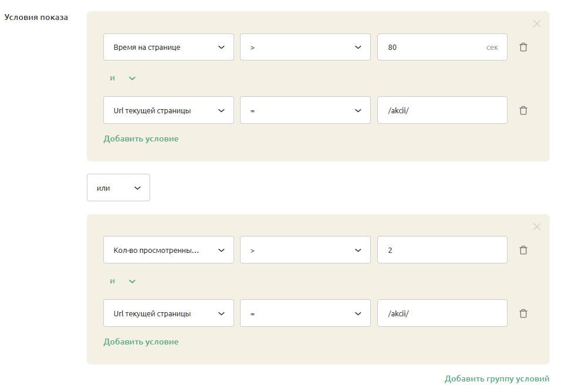Delete first group's 'Url текущей страницы' condition
565x392 pixels.
(523, 110)
